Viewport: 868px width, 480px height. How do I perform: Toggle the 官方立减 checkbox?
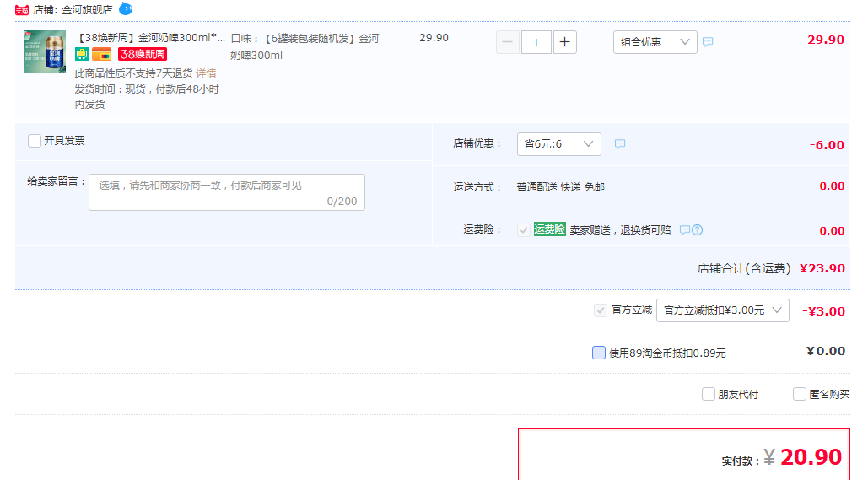coord(600,310)
